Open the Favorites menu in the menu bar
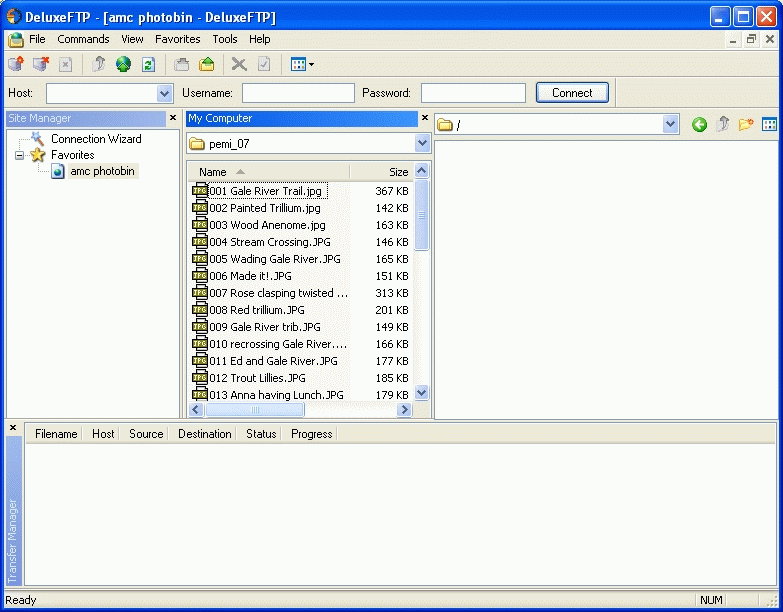The height and width of the screenshot is (612, 783). 177,39
